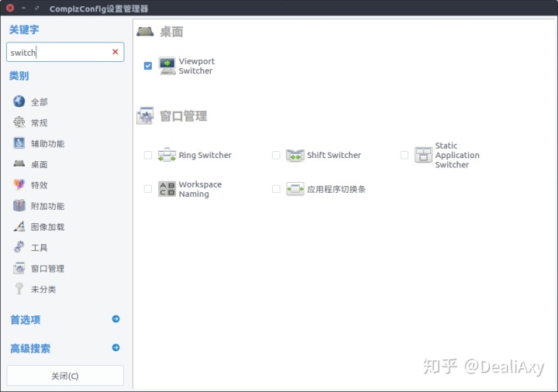This screenshot has height=392, width=558.
Task: Click the 辅助功能 category label
Action: pyautogui.click(x=48, y=144)
